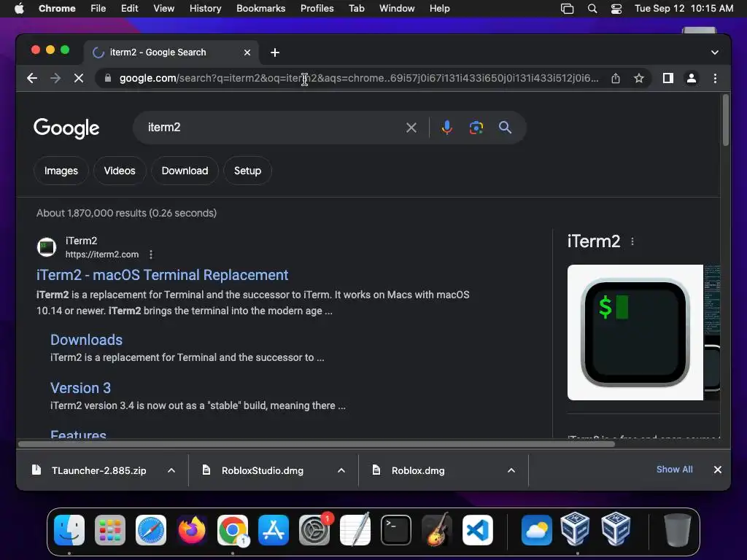Screen dimensions: 747x560
Task: Open the Chrome profile avatar icon
Action: click(692, 78)
